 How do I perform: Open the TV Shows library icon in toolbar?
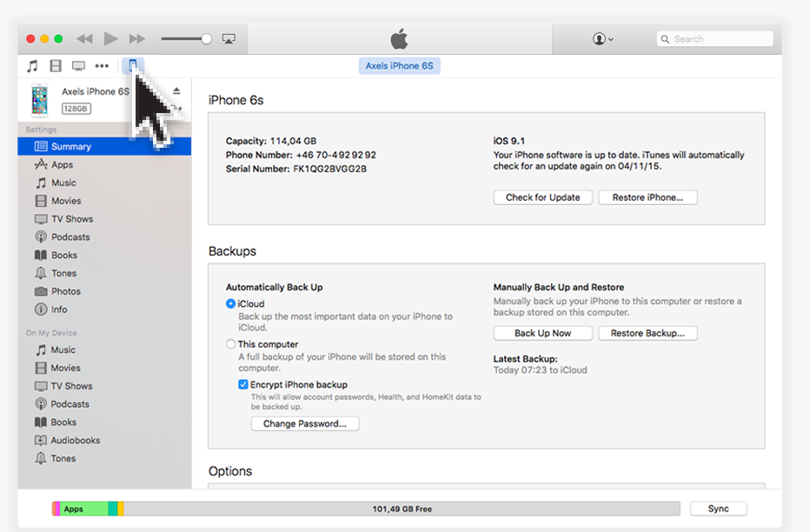pos(78,65)
